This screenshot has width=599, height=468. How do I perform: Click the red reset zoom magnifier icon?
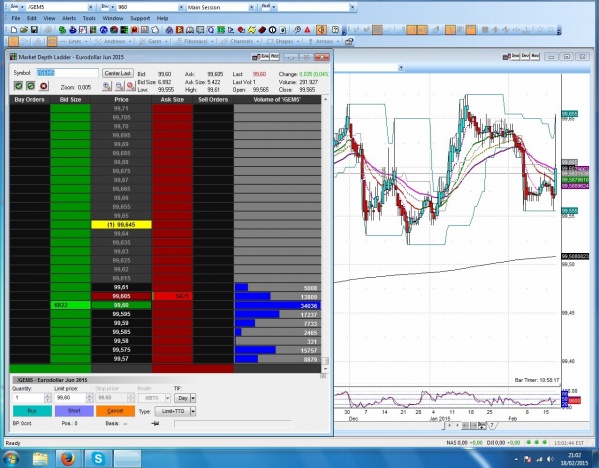click(x=131, y=86)
